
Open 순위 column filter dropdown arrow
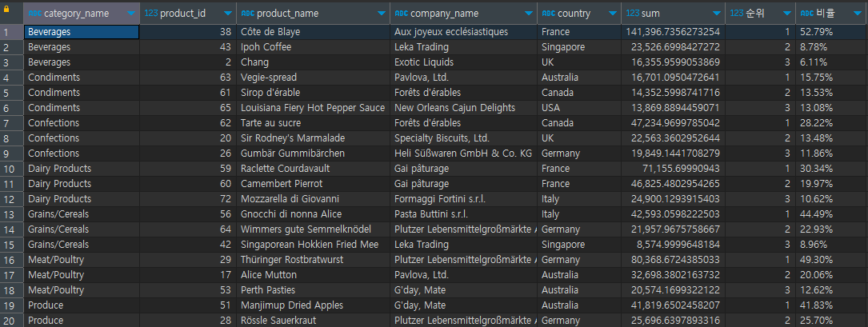coord(786,14)
